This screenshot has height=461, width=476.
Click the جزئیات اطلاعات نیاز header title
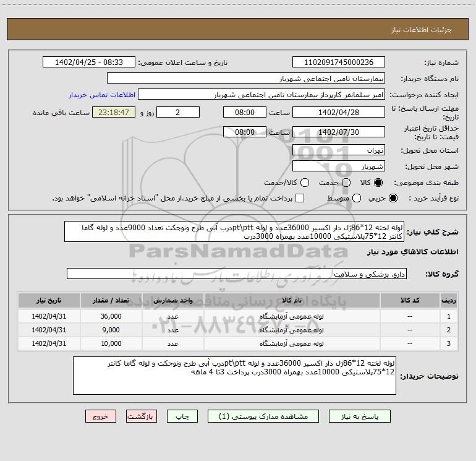pyautogui.click(x=422, y=30)
